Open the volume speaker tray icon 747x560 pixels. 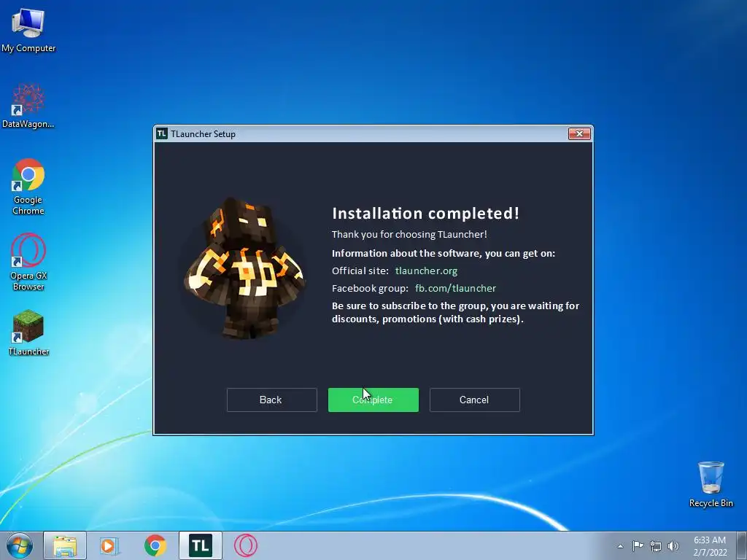pos(673,546)
